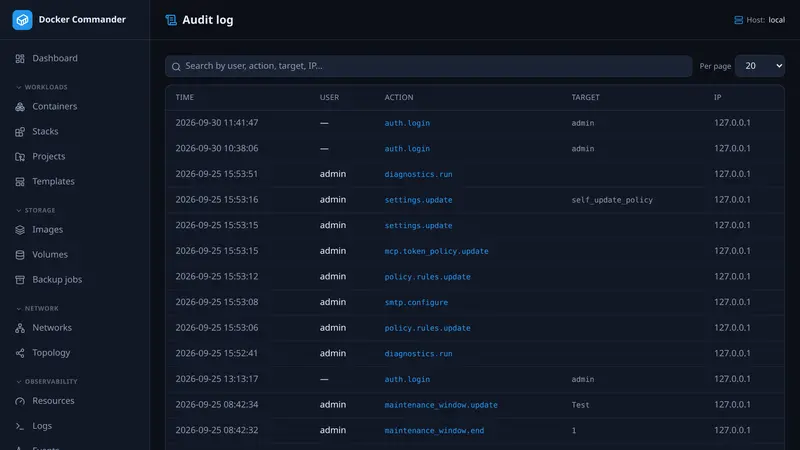The width and height of the screenshot is (800, 450).
Task: Click the Resources gauge icon
Action: click(20, 401)
